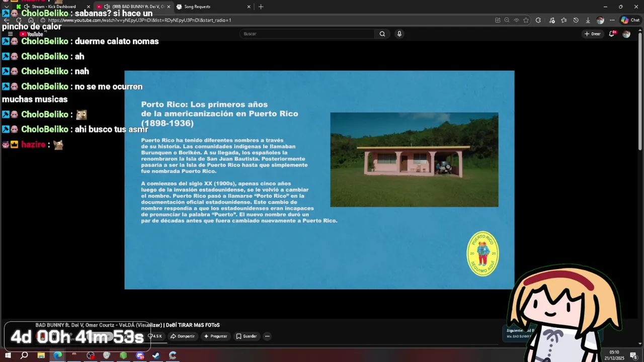Open YouTube account avatar menu
Image resolution: width=644 pixels, height=362 pixels.
pos(626,34)
